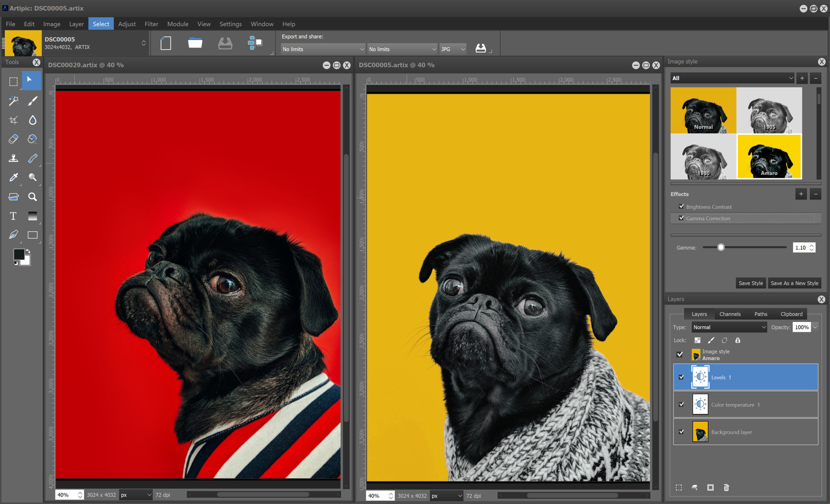The image size is (830, 504).
Task: Click remove image style minus button
Action: [816, 78]
